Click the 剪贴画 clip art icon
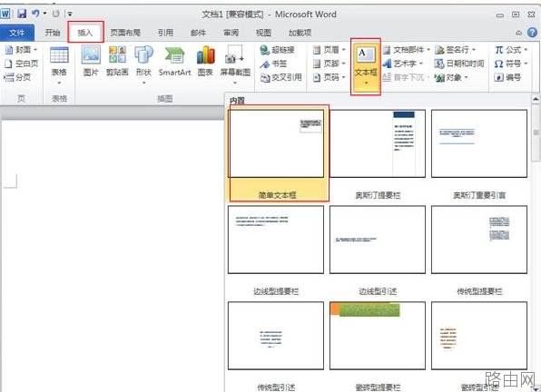 click(117, 61)
